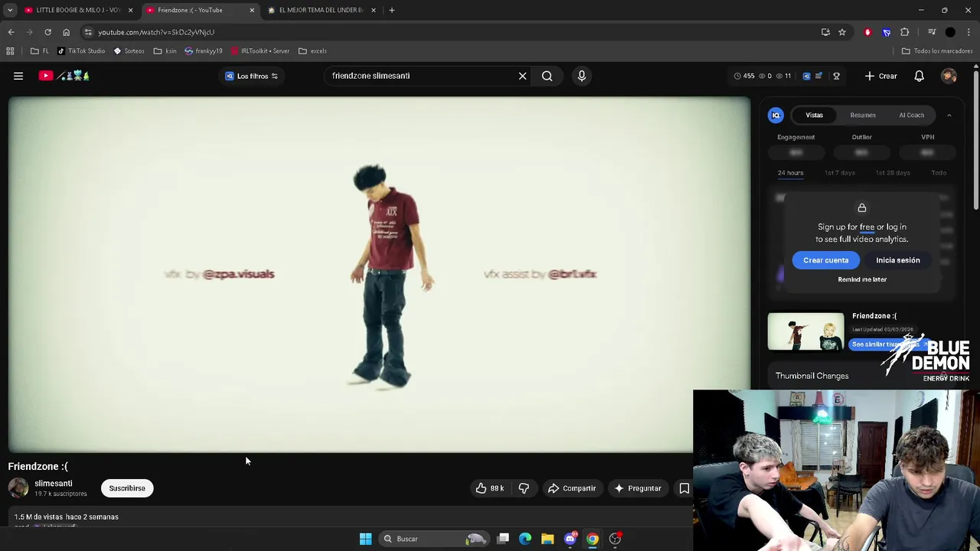Screen dimensions: 980x551
Task: Click the vidIQ trophy icon in header
Action: tap(836, 76)
